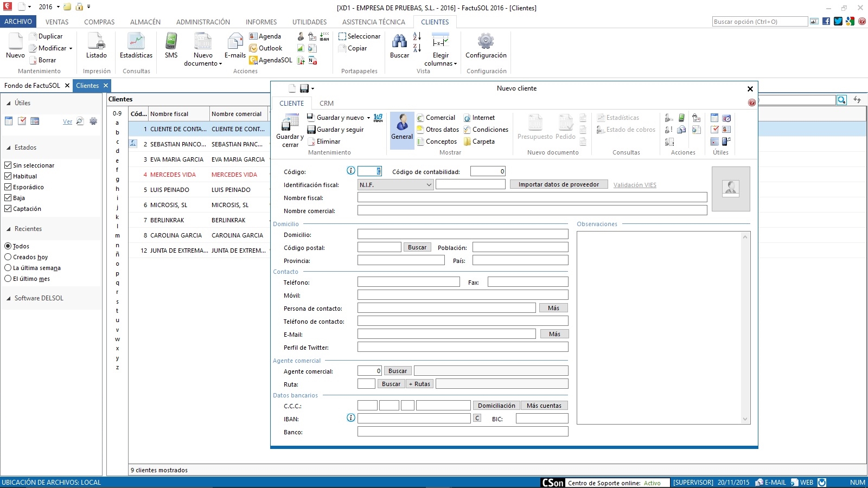This screenshot has height=488, width=868.
Task: Click the Validación VIES link
Action: 635,185
